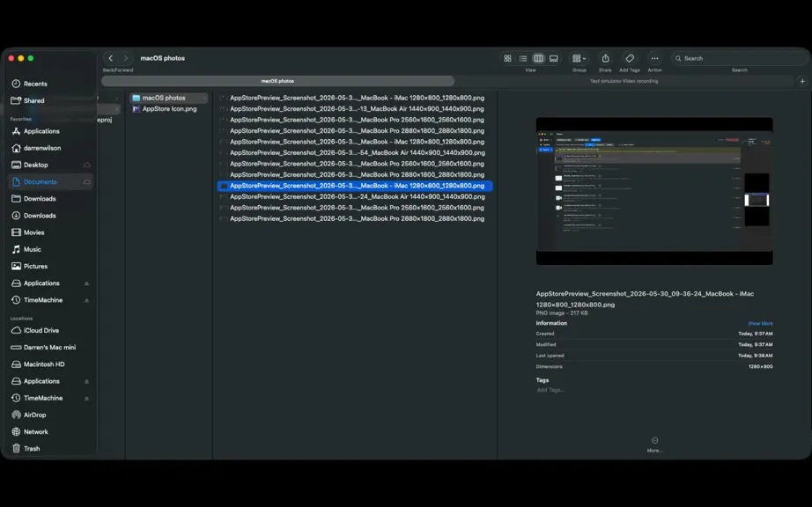Viewport: 812px width, 507px height.
Task: Click into the Search field
Action: point(740,58)
